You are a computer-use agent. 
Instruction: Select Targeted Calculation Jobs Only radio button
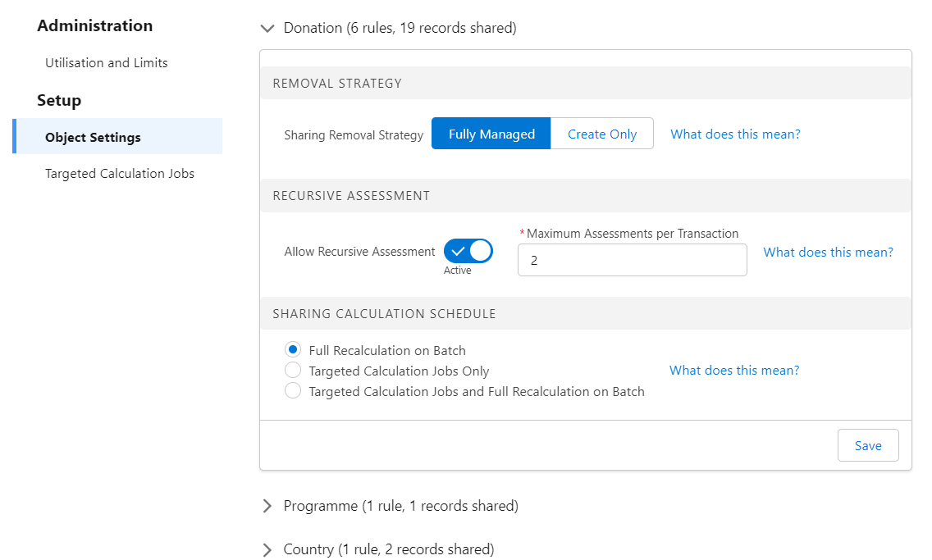[293, 370]
